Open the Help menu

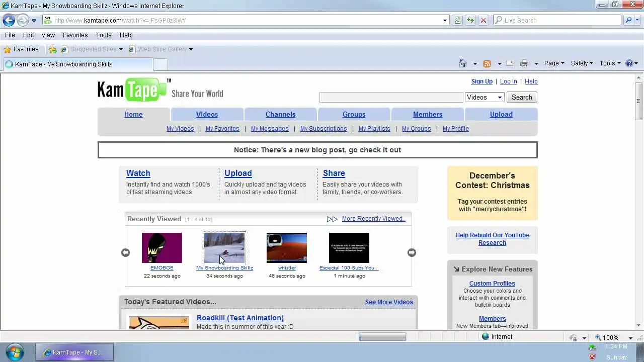[126, 35]
